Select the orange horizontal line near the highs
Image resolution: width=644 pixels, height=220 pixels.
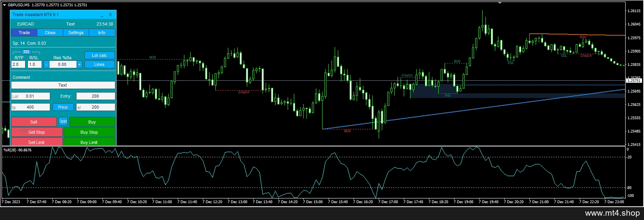click(577, 35)
